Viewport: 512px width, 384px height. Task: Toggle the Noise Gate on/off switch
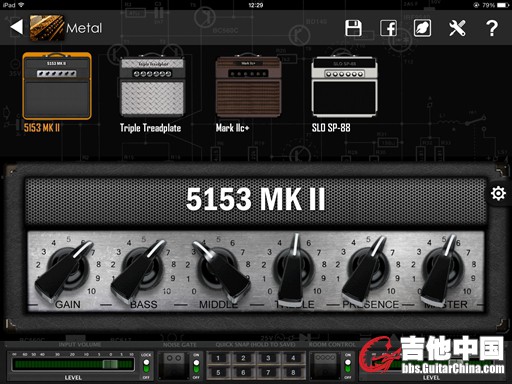pos(196,366)
